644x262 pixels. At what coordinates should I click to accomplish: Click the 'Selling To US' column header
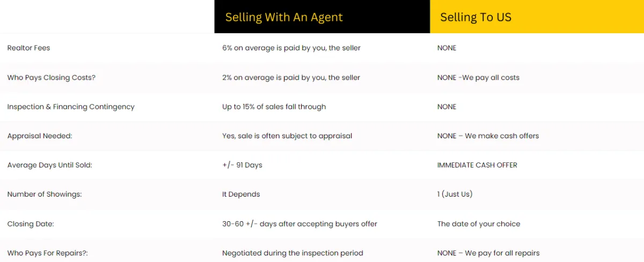(x=475, y=17)
